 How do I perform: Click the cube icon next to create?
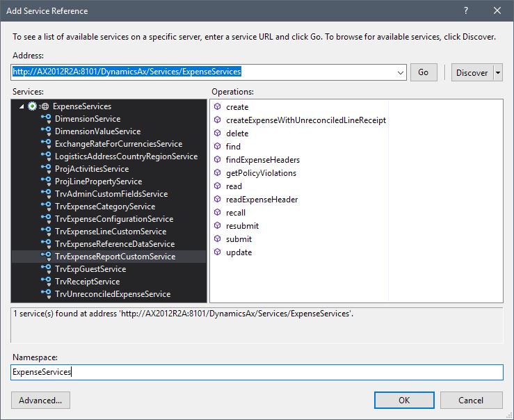[x=218, y=107]
